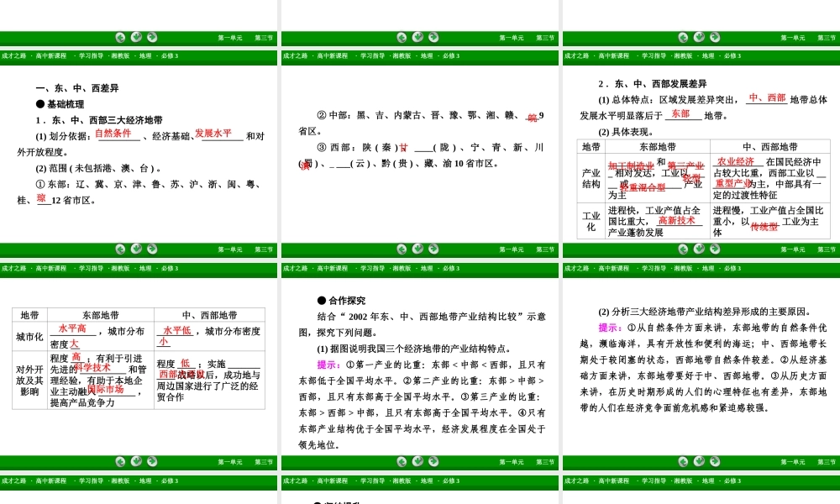The image size is (840, 504).
Task: Select the 第三节 tab on the top-right slide
Action: (825, 38)
